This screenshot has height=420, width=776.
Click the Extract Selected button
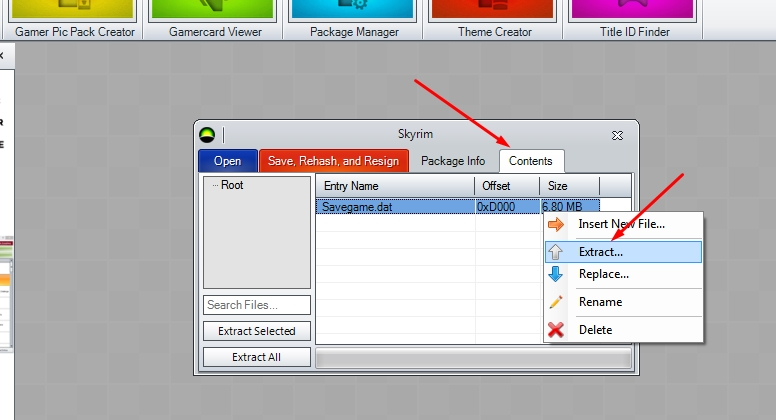click(257, 331)
